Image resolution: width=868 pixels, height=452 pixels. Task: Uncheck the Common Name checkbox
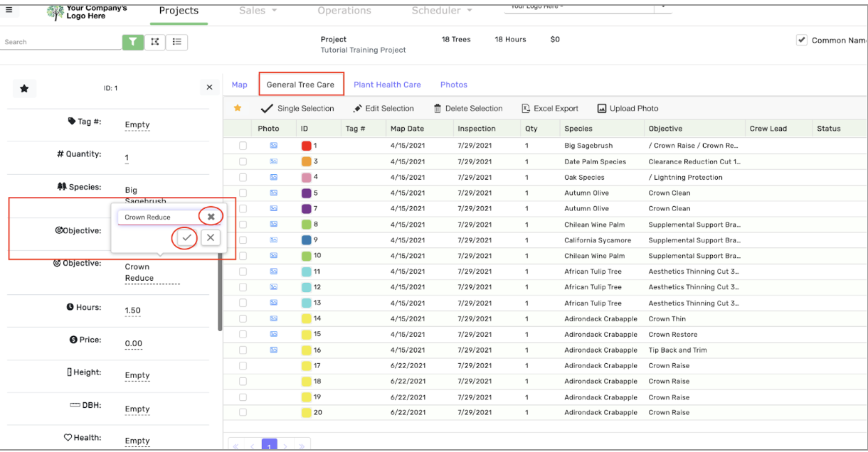coord(801,41)
